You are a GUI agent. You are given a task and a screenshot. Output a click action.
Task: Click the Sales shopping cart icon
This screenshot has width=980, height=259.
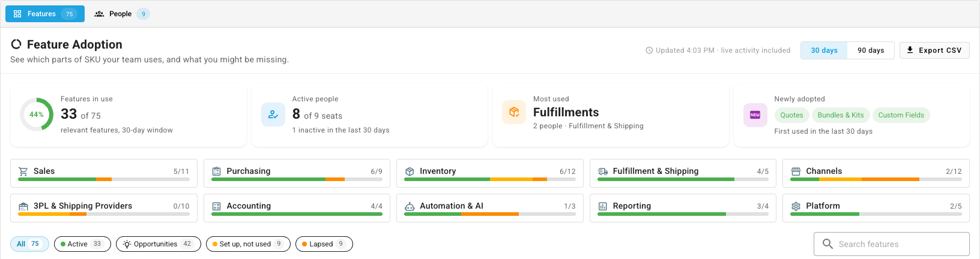click(x=23, y=171)
